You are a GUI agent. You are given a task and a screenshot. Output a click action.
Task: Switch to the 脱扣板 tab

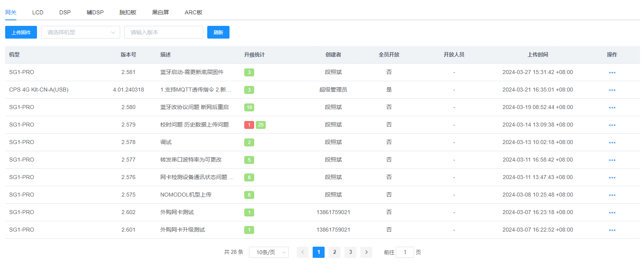click(128, 12)
